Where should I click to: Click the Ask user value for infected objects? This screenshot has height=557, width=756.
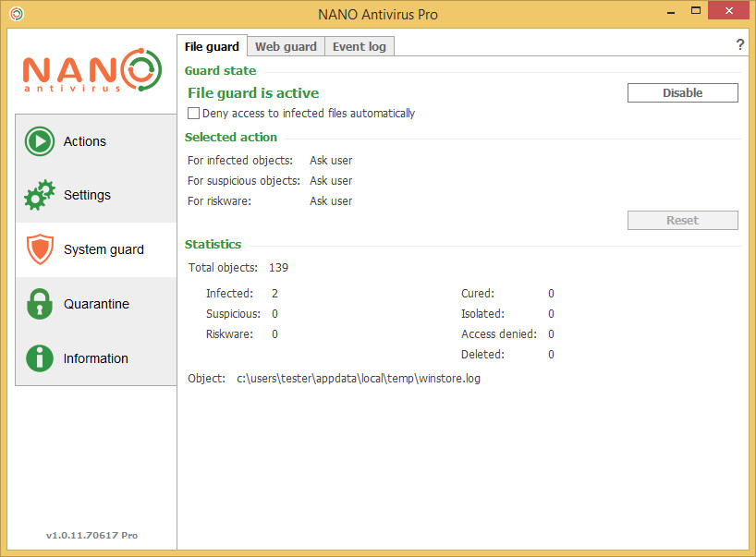(x=331, y=161)
